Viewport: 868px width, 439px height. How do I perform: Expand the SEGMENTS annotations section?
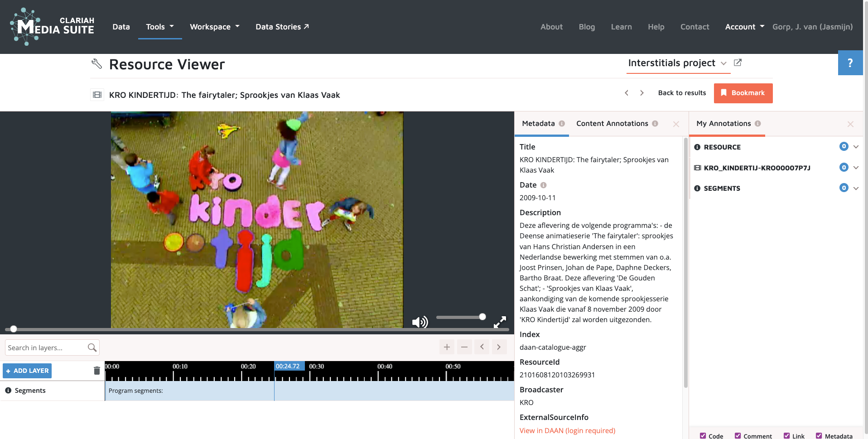coord(856,188)
